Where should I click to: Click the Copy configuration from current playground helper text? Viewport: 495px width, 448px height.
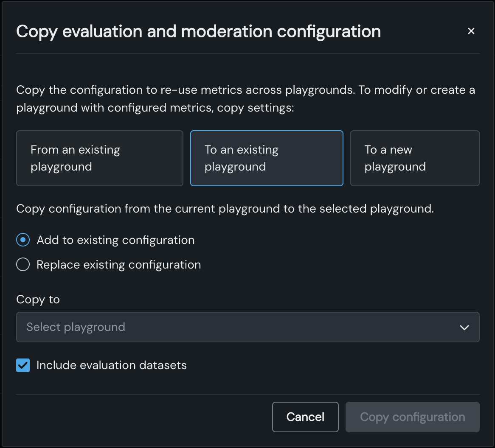(x=225, y=209)
